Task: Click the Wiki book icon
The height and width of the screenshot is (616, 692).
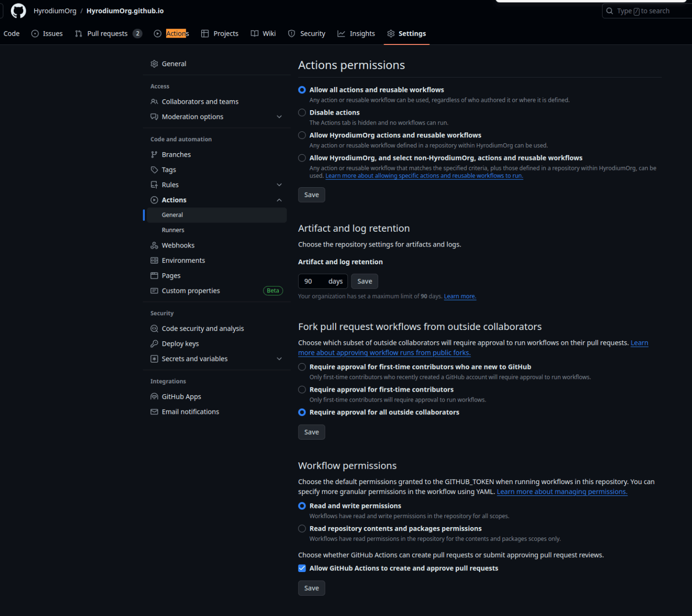Action: (x=255, y=34)
